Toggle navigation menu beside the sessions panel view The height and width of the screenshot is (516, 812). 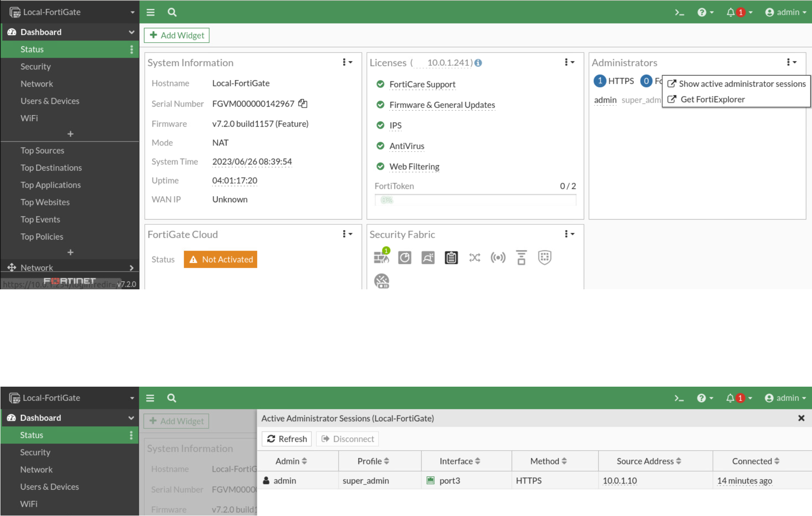click(150, 398)
